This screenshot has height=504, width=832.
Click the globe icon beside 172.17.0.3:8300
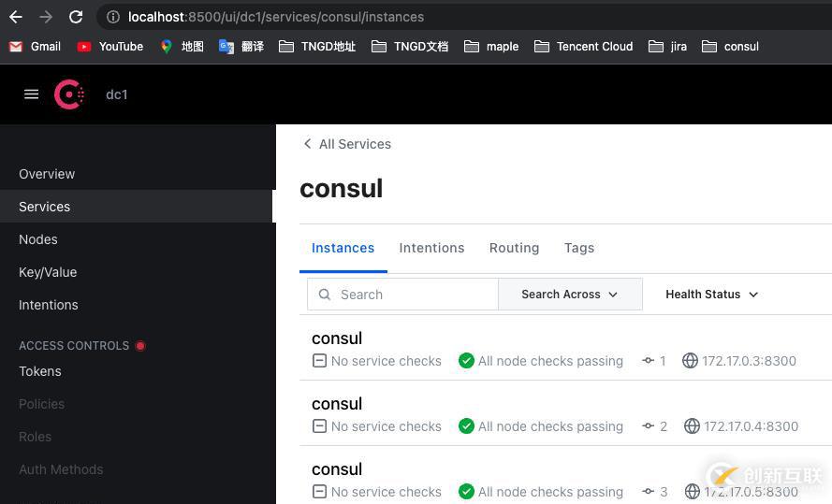[x=690, y=361]
